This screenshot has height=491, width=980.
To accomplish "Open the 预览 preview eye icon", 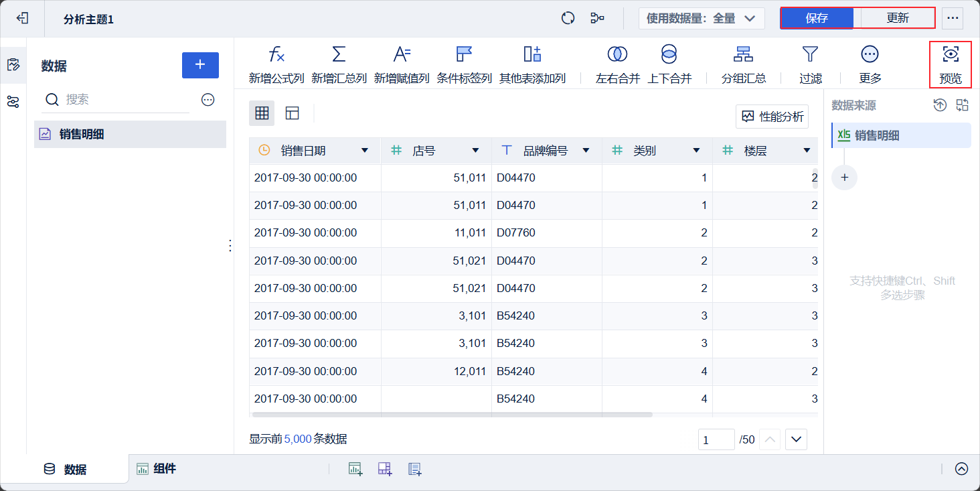I will coord(950,54).
